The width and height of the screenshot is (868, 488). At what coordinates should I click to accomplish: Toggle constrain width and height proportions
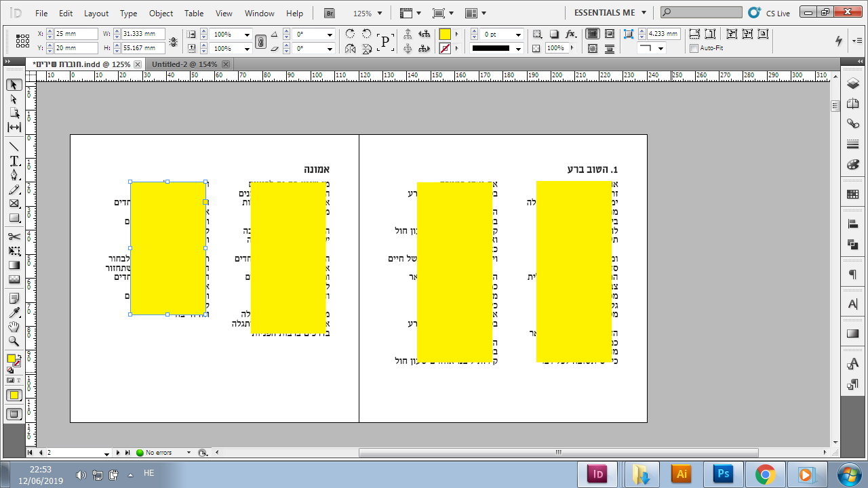[x=173, y=41]
